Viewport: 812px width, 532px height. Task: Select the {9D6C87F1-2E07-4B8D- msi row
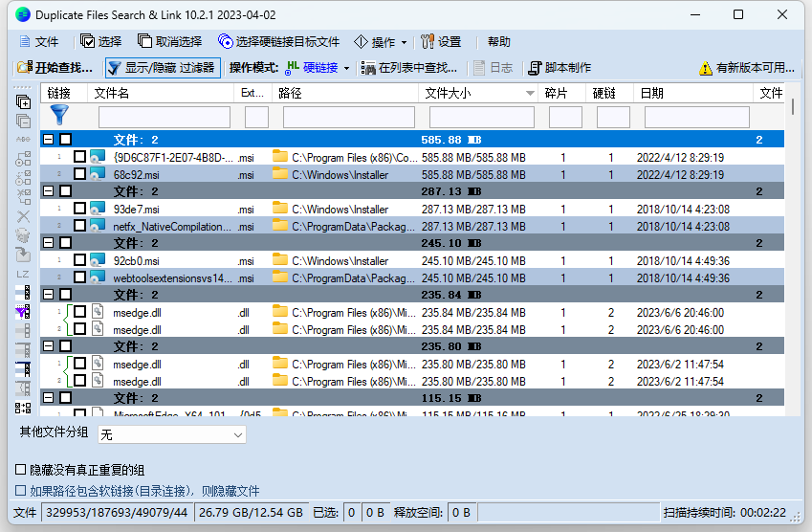click(x=412, y=157)
